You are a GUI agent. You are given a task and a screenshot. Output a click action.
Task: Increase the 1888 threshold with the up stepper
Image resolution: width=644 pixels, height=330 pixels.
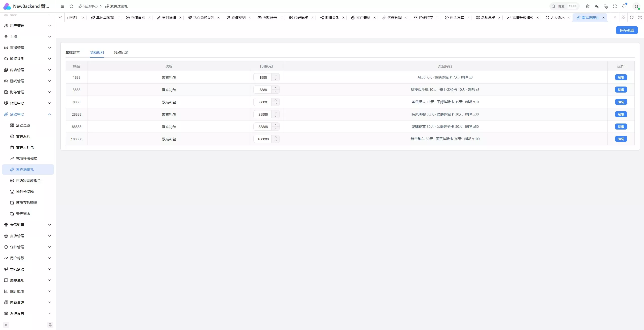(276, 75)
